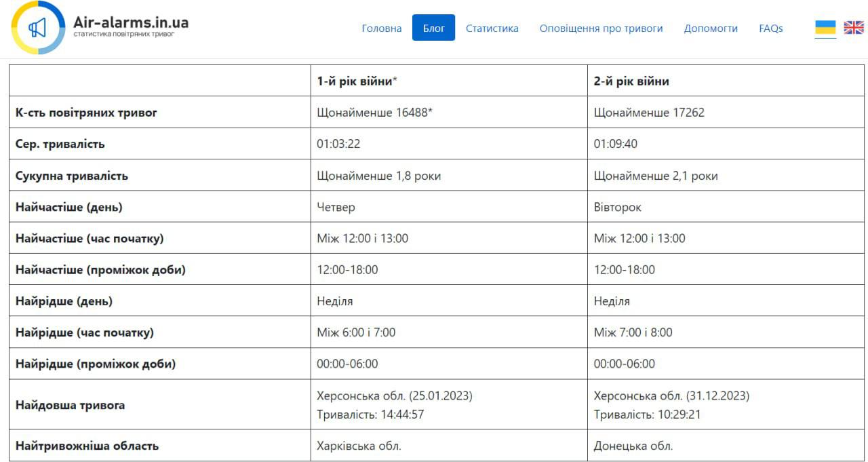This screenshot has width=868, height=462.
Task: Click the "1-й рік війни*" column header
Action: [x=357, y=81]
